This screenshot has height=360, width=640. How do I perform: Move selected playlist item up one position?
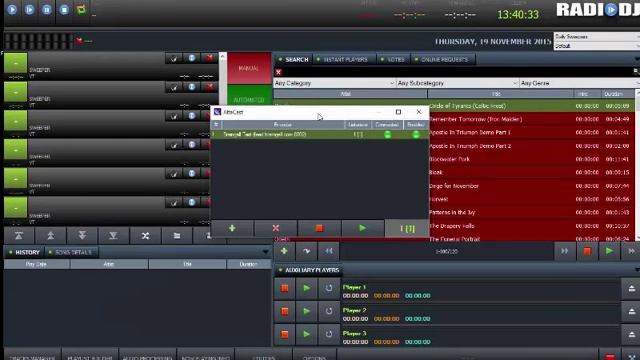pyautogui.click(x=51, y=236)
